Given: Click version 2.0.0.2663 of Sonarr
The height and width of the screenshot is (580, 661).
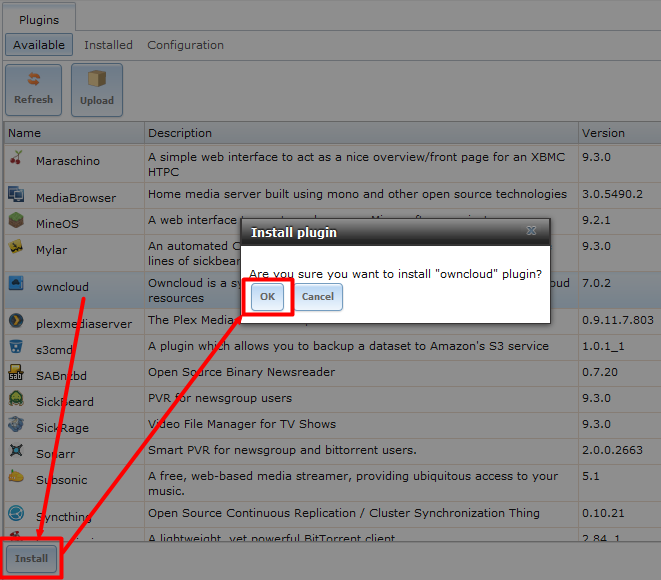Looking at the screenshot, I should (x=613, y=450).
